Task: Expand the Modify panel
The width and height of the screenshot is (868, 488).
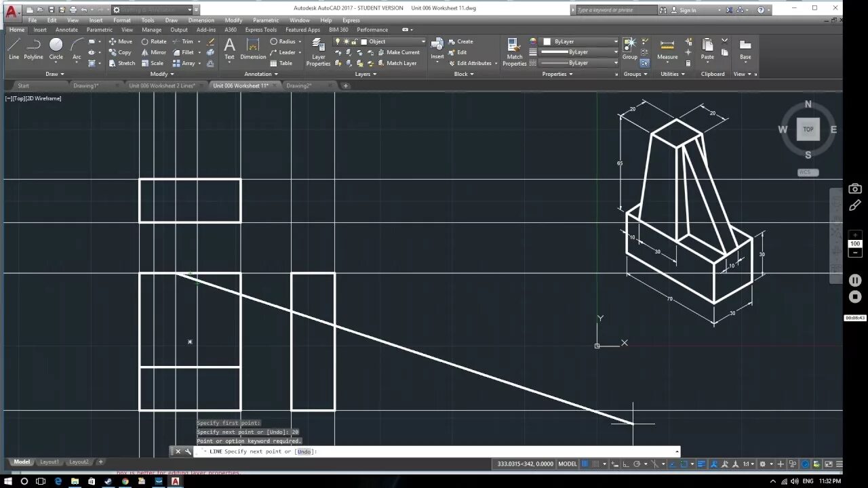Action: tap(162, 74)
